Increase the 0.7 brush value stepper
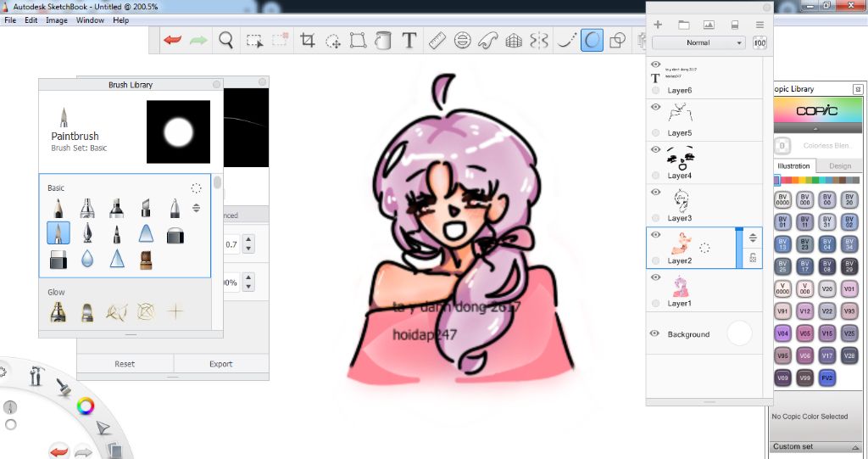Screen dimensions: 868x459 [x=248, y=240]
